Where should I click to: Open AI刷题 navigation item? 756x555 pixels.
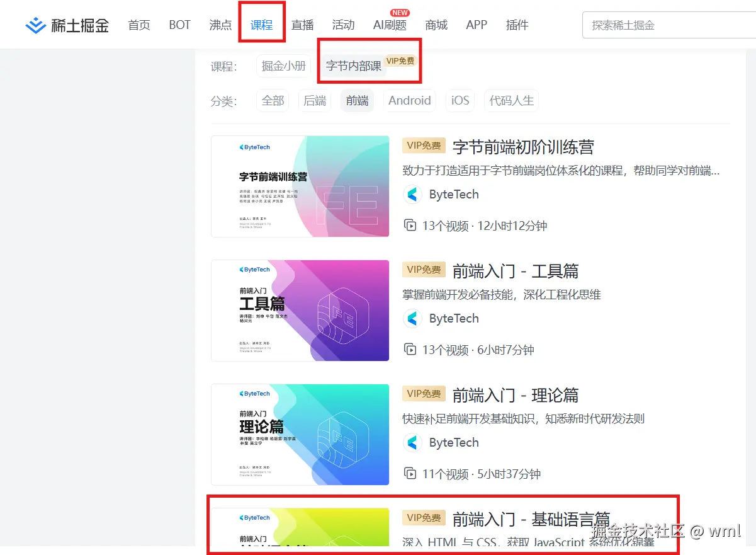[x=390, y=25]
